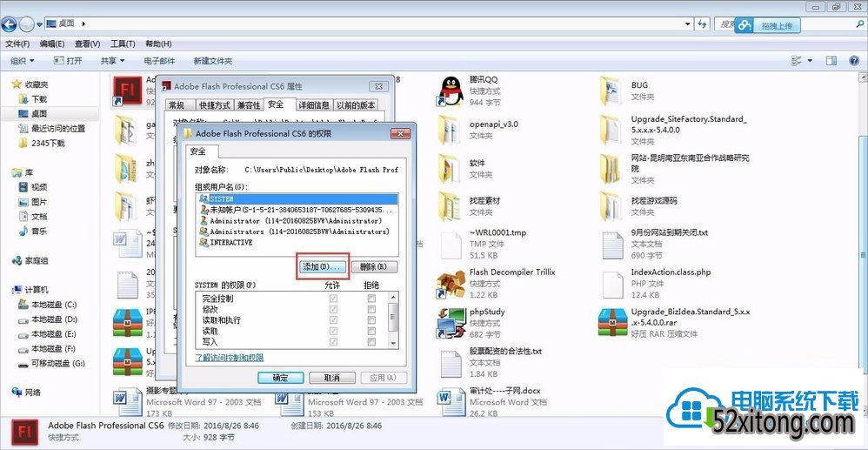Click the Explorer forward arrow button
Image resolution: width=868 pixels, height=450 pixels.
click(x=26, y=24)
